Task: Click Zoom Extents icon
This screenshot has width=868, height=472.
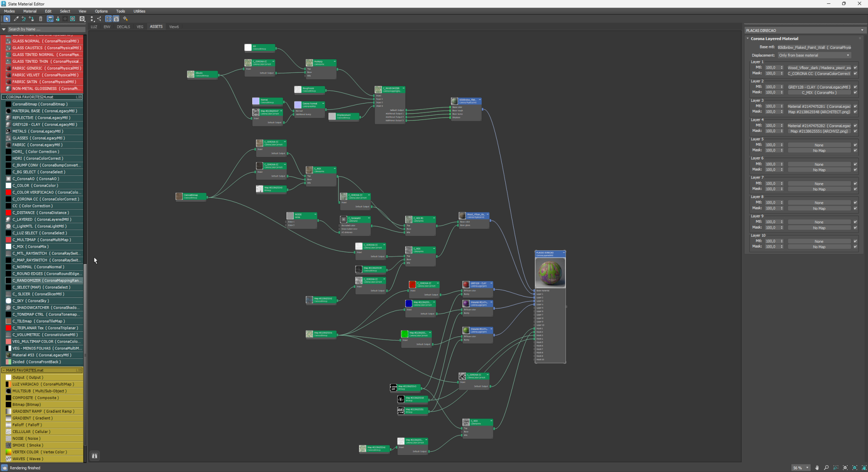Action: pos(845,468)
